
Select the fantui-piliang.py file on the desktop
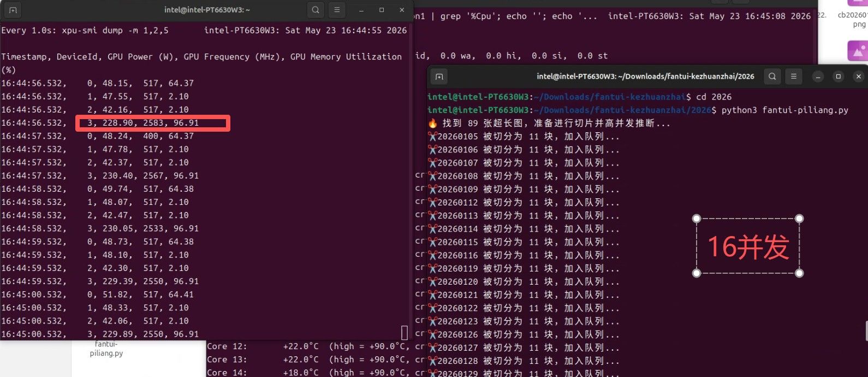[106, 349]
